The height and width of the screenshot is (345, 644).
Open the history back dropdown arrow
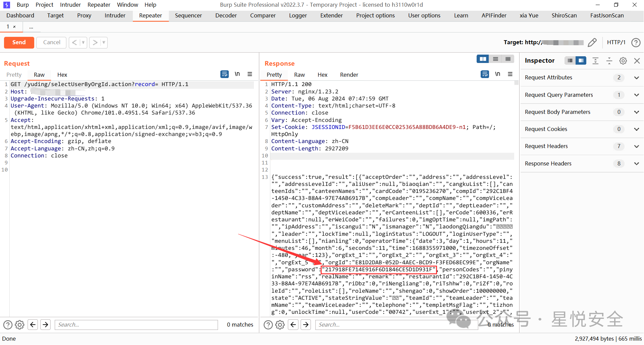click(x=83, y=43)
